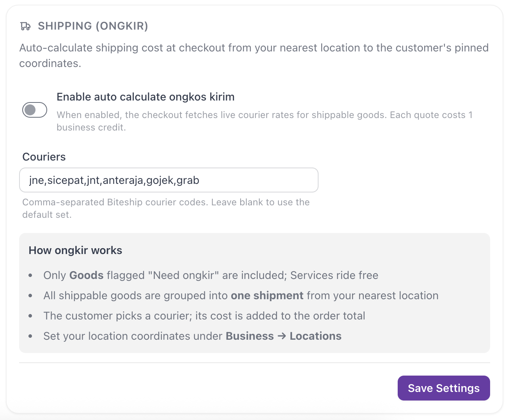Select the SHIPPING (ONGKIR) section heading
Viewport: 517px width, 420px height.
coord(93,26)
